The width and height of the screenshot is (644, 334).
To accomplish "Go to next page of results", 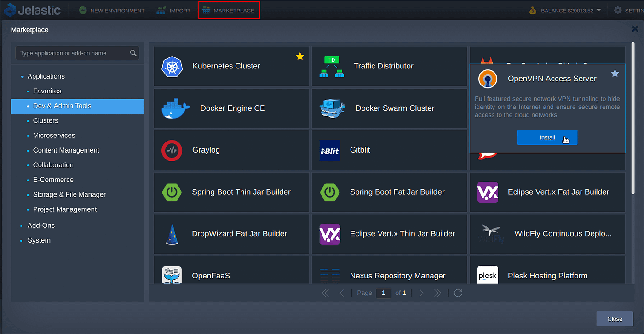I will 422,293.
